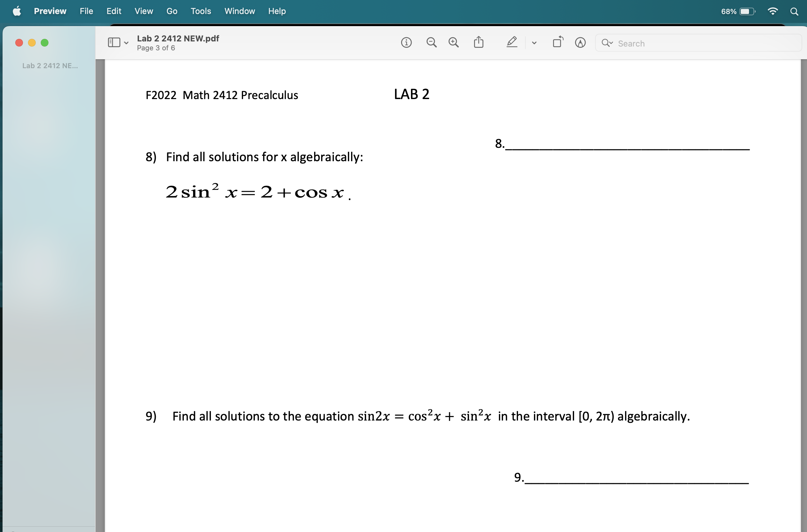
Task: Open the Tools menu
Action: pos(201,11)
